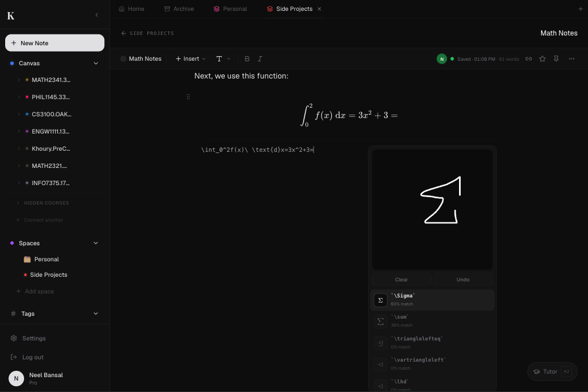Open the Insert dropdown
This screenshot has height=392, width=588.
190,59
